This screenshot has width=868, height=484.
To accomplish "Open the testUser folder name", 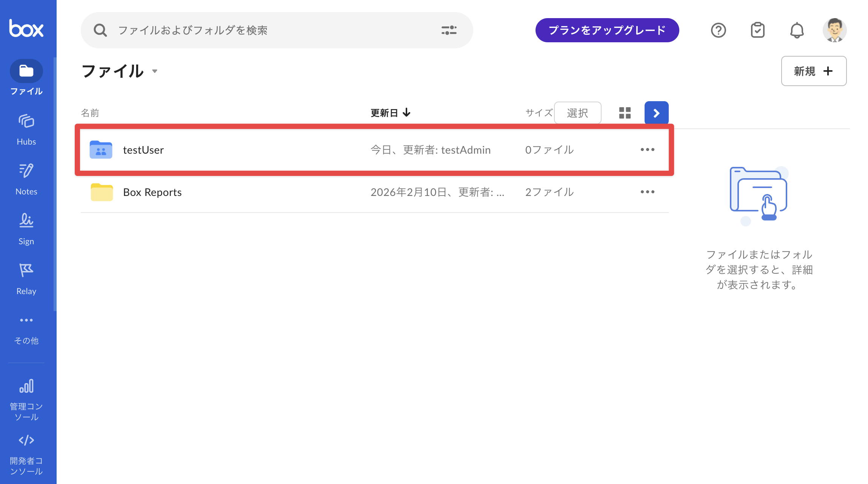I will tap(143, 150).
